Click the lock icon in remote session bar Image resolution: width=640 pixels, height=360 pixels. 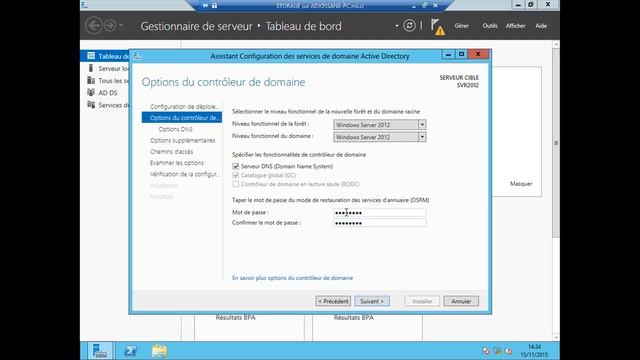tap(214, 6)
